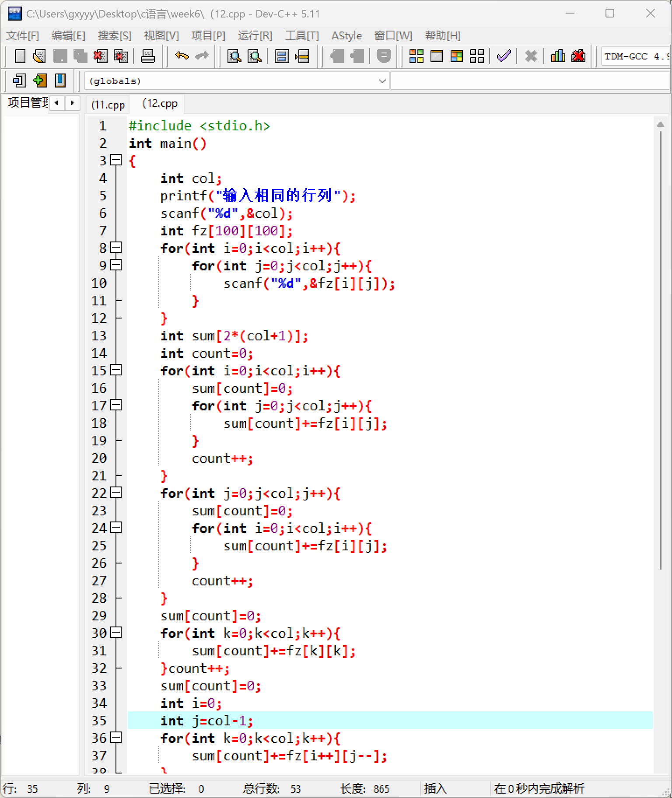Open the 文件[F] menu
The height and width of the screenshot is (798, 672).
pos(22,35)
